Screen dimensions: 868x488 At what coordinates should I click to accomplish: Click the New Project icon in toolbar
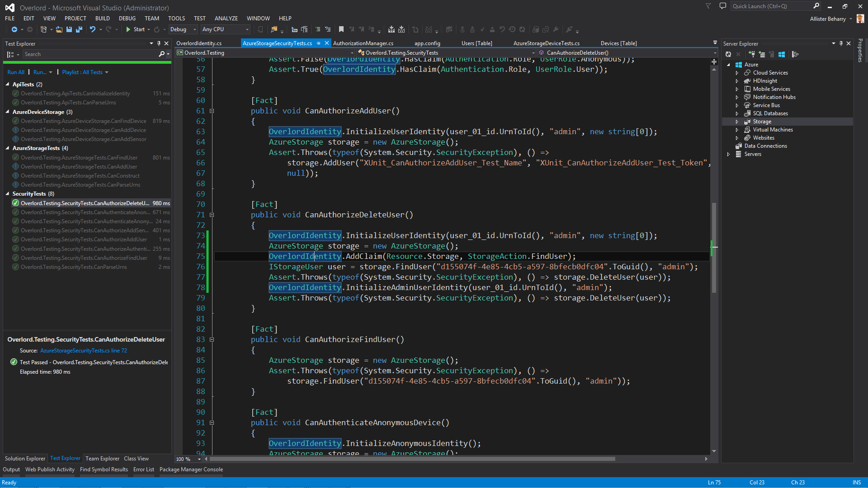[43, 29]
